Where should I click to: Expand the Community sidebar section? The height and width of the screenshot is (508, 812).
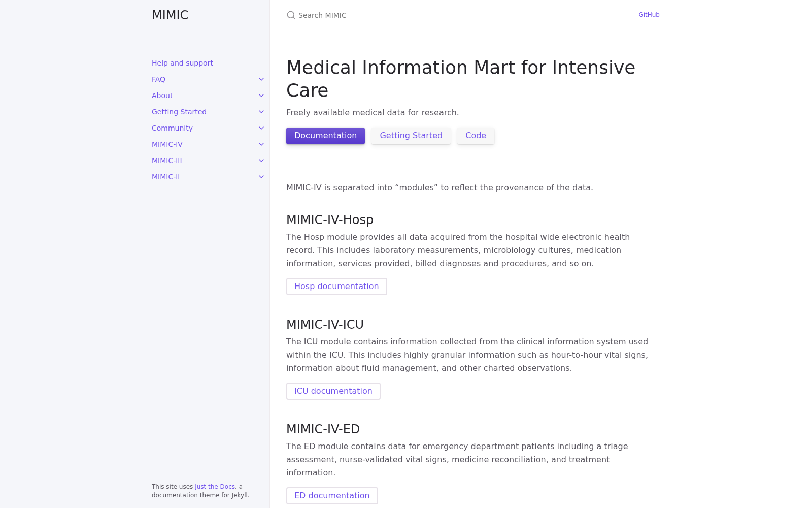coord(261,128)
